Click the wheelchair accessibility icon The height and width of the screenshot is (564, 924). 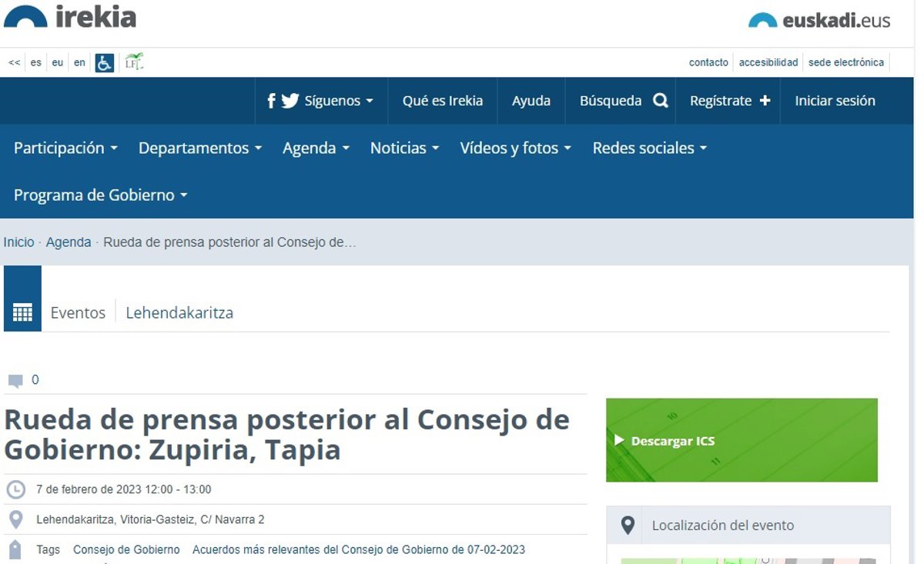click(104, 63)
